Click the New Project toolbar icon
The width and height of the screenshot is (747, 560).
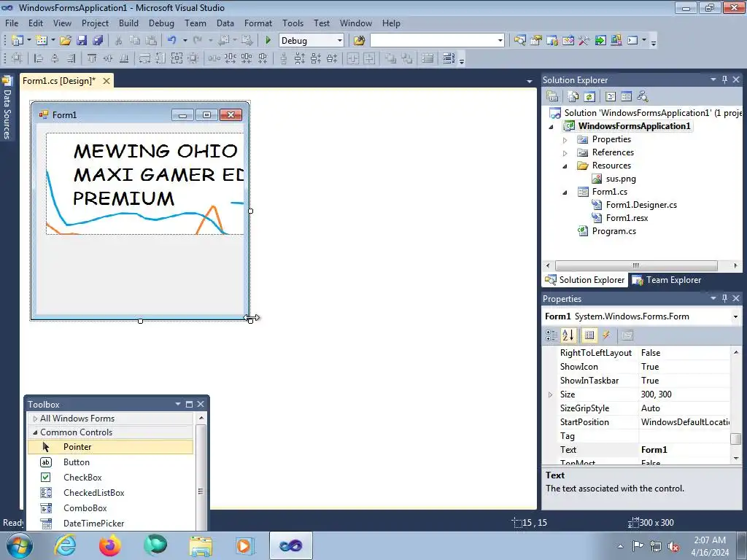[18, 41]
